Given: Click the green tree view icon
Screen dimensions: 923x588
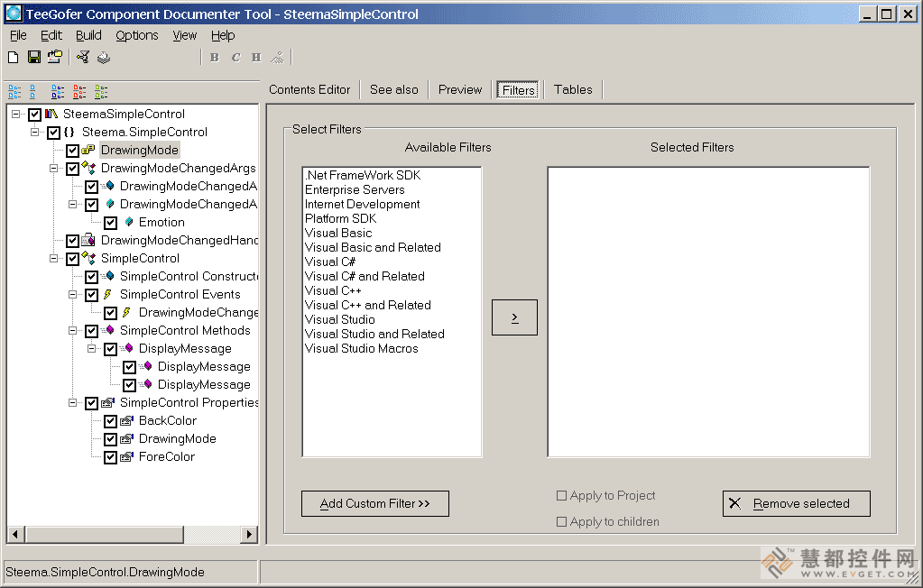Looking at the screenshot, I should (x=101, y=92).
